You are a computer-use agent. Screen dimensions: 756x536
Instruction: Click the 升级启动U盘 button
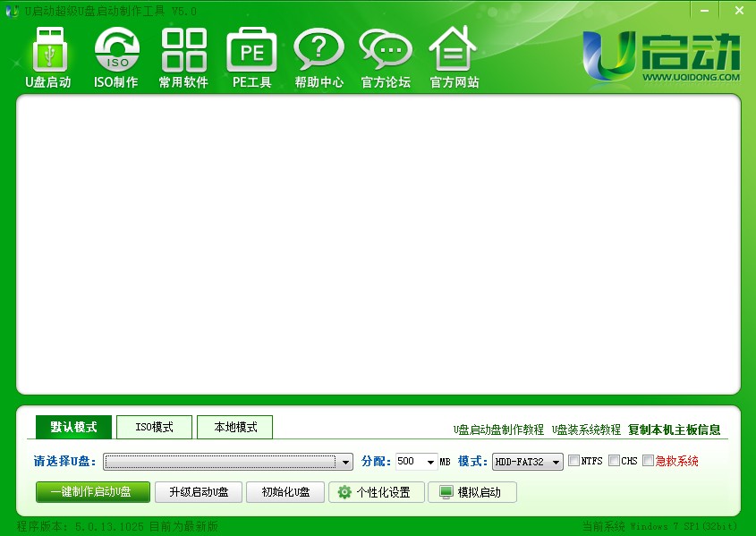199,492
